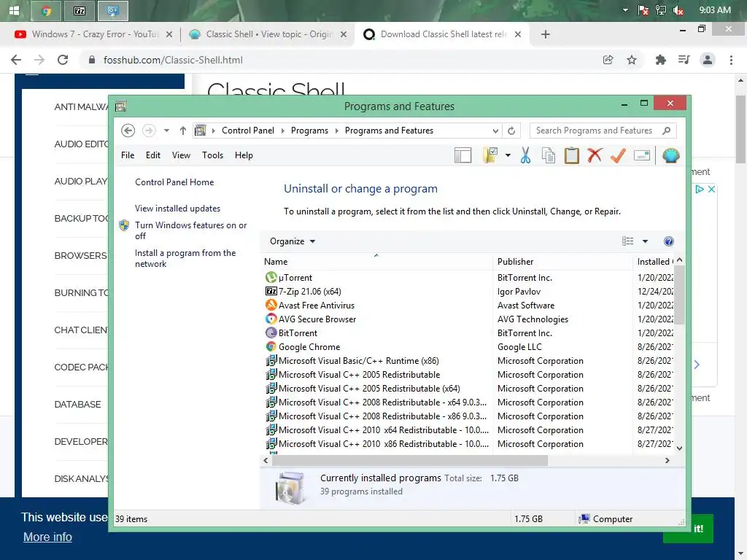747x560 pixels.
Task: Select Google Chrome in program list
Action: pyautogui.click(x=469, y=346)
